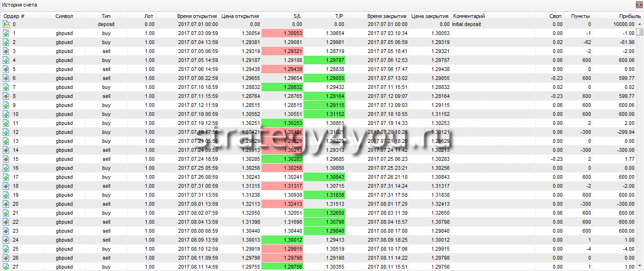This screenshot has height=271, width=644.
Task: Click the vertical scrollbar up arrow
Action: click(x=639, y=24)
